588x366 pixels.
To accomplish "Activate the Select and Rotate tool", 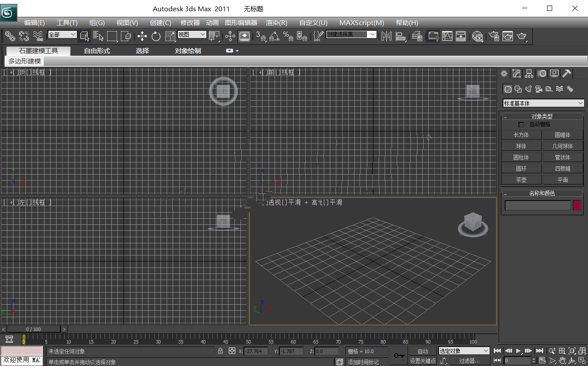I will click(156, 36).
